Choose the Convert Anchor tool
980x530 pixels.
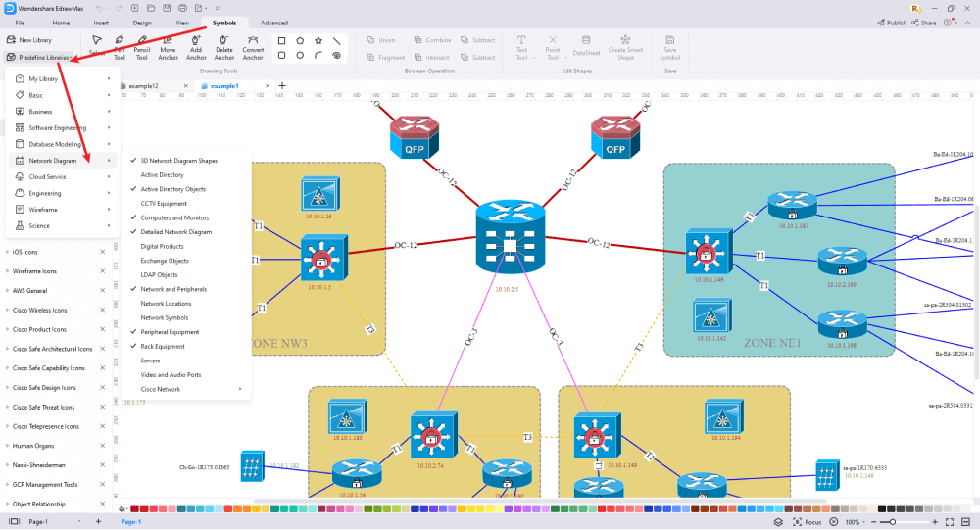(253, 47)
